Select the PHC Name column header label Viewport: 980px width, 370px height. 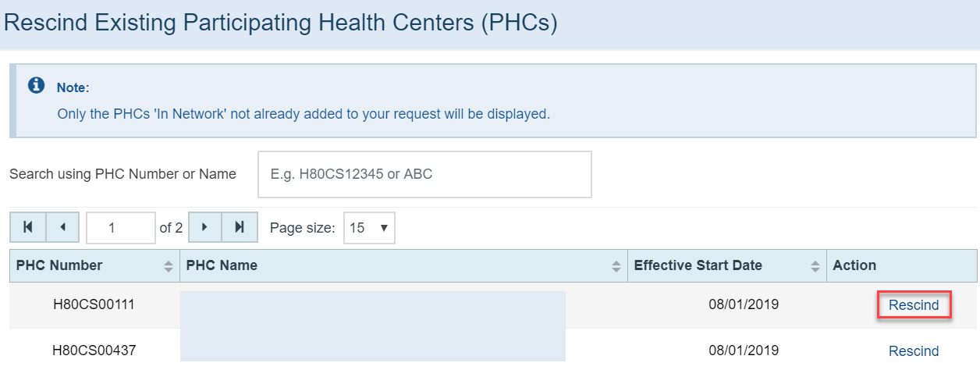[x=222, y=265]
